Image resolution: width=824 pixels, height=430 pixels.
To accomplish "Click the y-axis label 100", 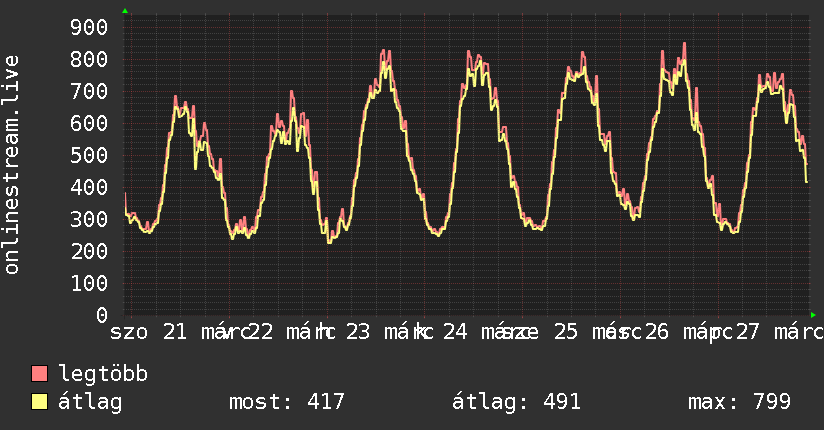I will [89, 283].
